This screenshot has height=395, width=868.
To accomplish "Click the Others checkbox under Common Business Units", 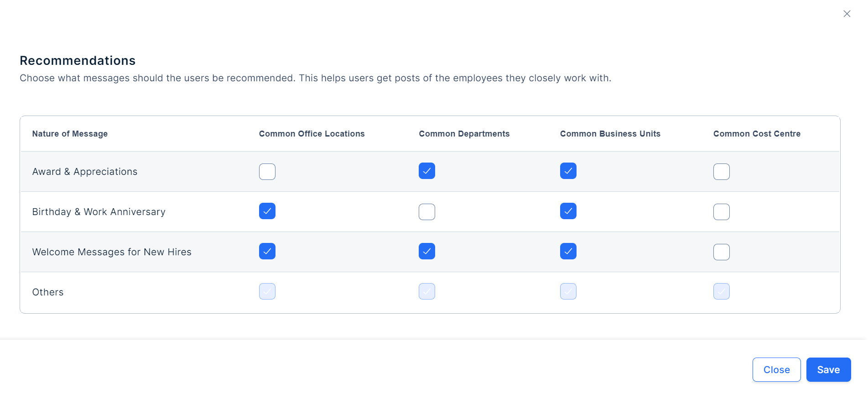I will 568,291.
